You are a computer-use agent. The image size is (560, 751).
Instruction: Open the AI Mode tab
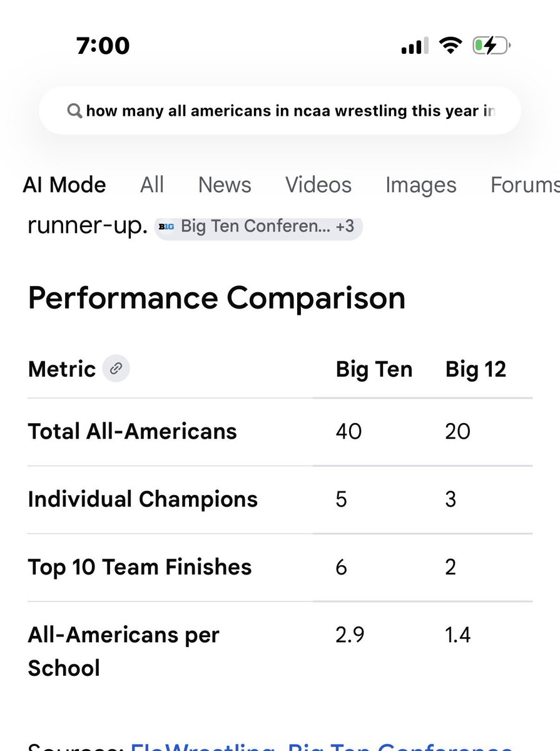[64, 185]
